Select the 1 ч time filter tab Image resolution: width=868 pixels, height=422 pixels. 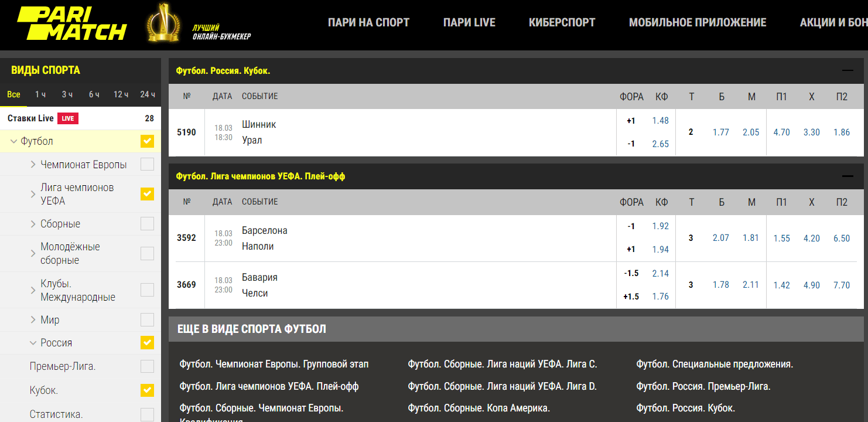coord(40,94)
